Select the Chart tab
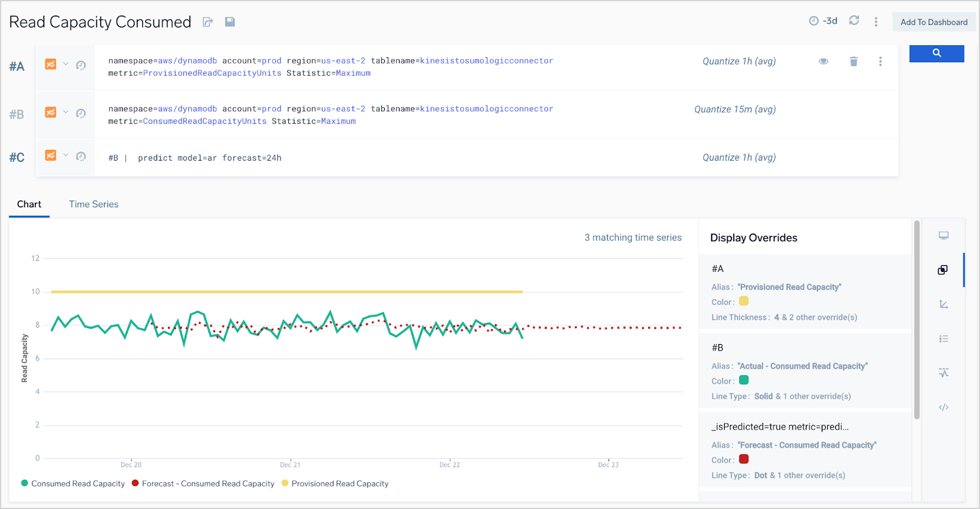The image size is (980, 509). point(29,204)
